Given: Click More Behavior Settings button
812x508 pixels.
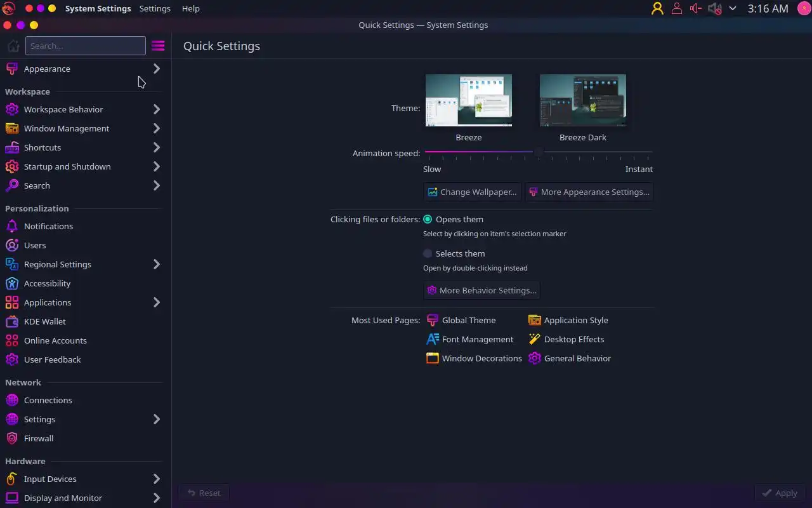Looking at the screenshot, I should tap(481, 290).
